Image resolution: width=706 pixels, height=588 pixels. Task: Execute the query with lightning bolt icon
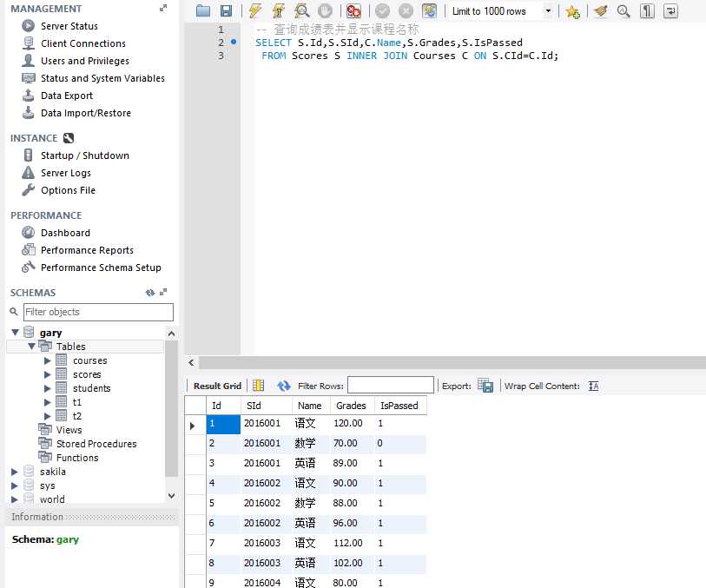point(255,10)
